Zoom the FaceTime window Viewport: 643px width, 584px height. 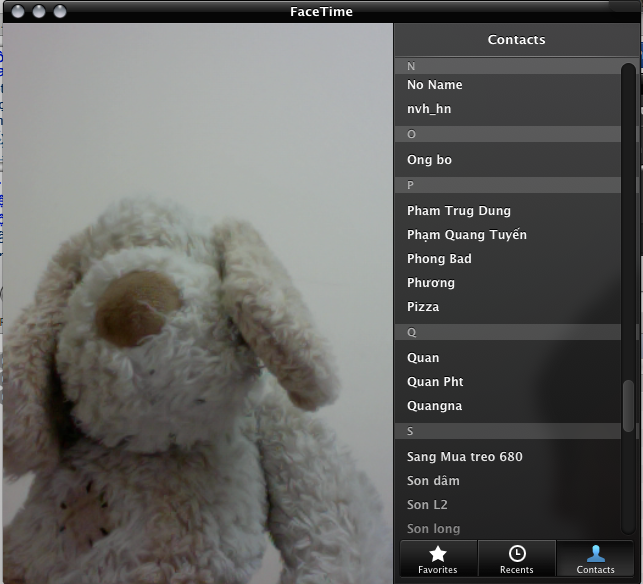pyautogui.click(x=60, y=11)
